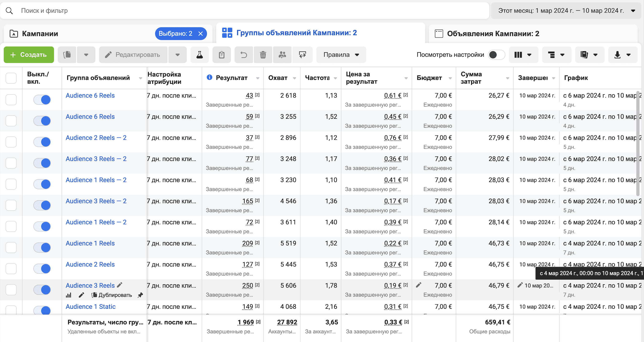644x342 pixels.
Task: Open the Edit button dropdown arrow
Action: coord(178,55)
